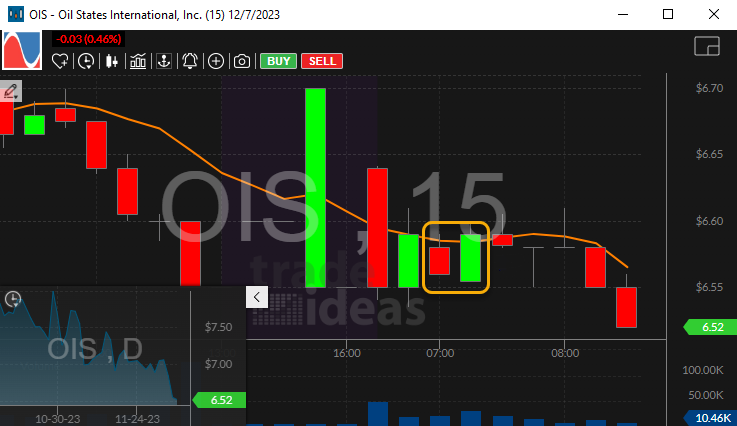Click the $6.65 price axis label

709,154
